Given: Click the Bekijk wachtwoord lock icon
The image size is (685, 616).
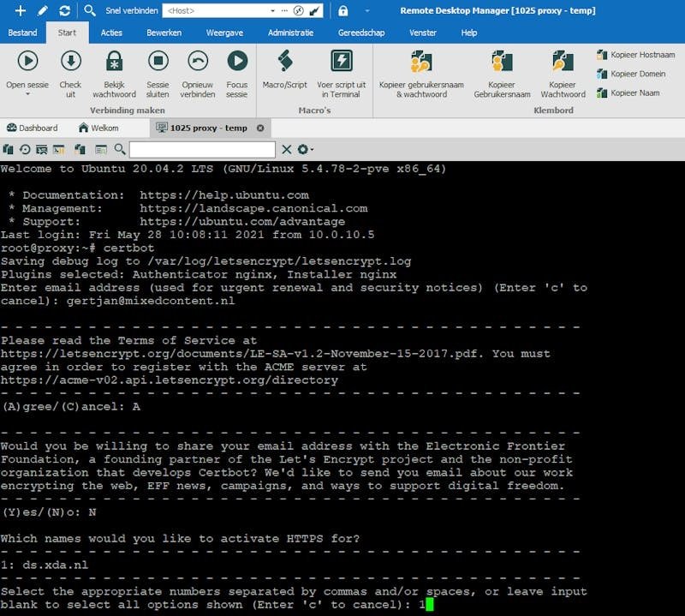Looking at the screenshot, I should point(115,61).
